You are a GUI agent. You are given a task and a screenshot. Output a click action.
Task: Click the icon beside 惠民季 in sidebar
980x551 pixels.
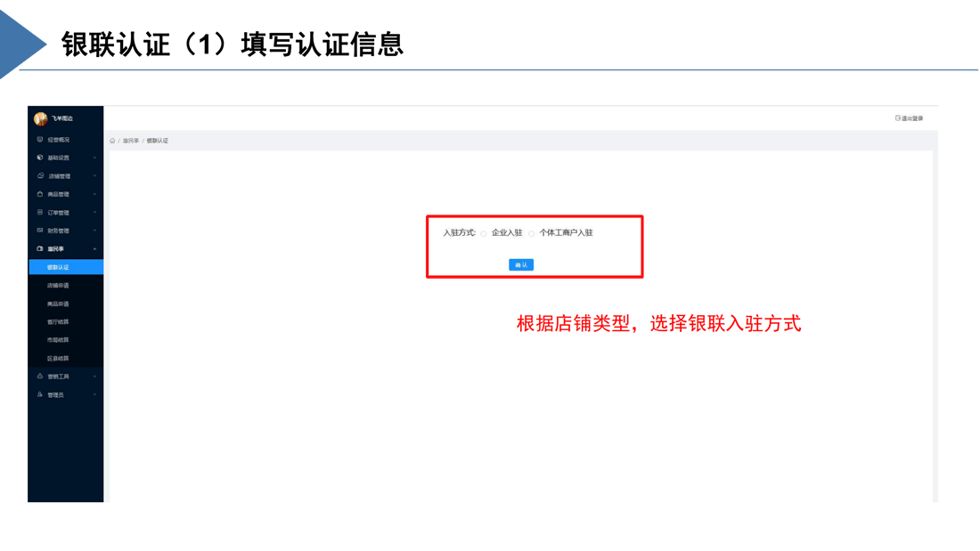pos(40,248)
